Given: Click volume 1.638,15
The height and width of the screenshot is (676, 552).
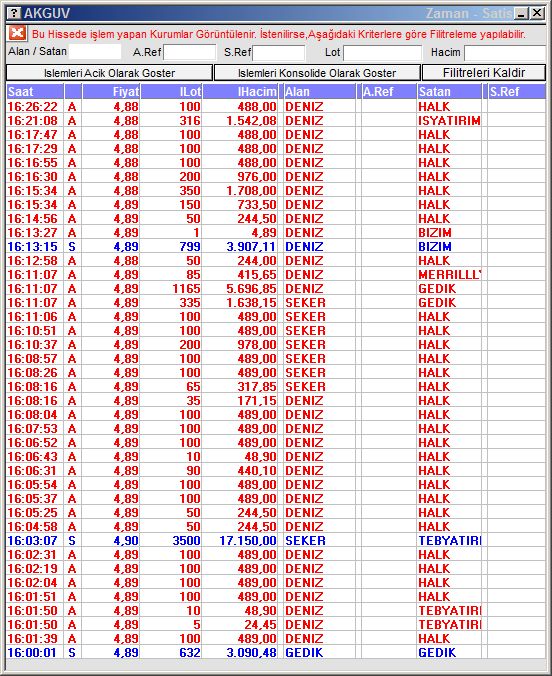Looking at the screenshot, I should tap(251, 303).
